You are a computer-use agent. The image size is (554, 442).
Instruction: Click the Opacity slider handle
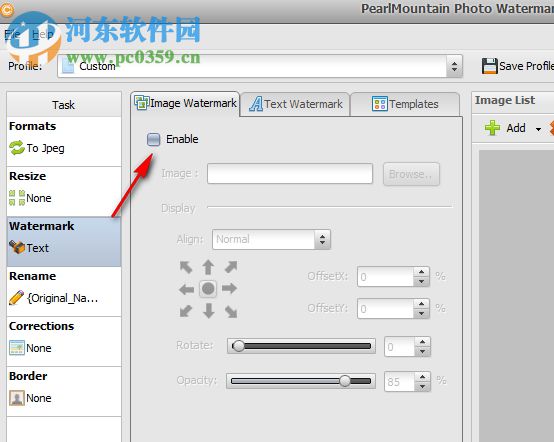(x=345, y=381)
